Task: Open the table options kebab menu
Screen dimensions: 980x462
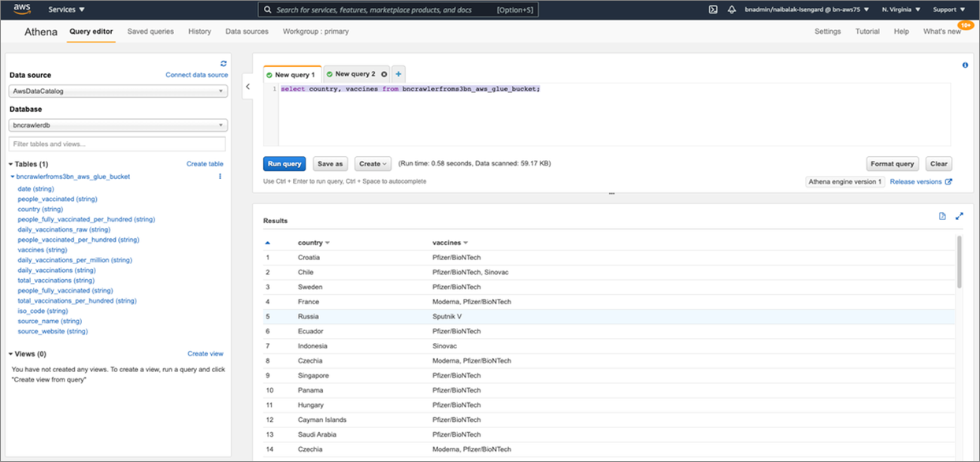Action: [x=219, y=177]
